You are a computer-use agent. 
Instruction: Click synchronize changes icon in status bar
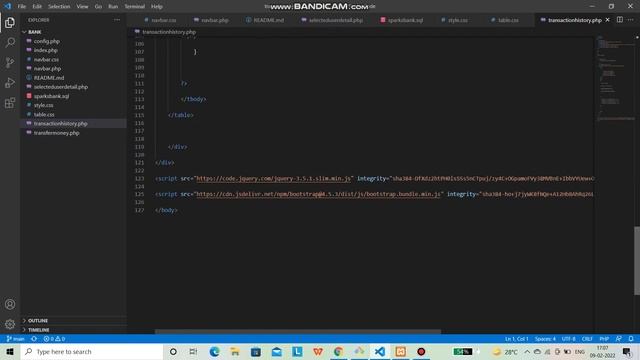tap(34, 339)
